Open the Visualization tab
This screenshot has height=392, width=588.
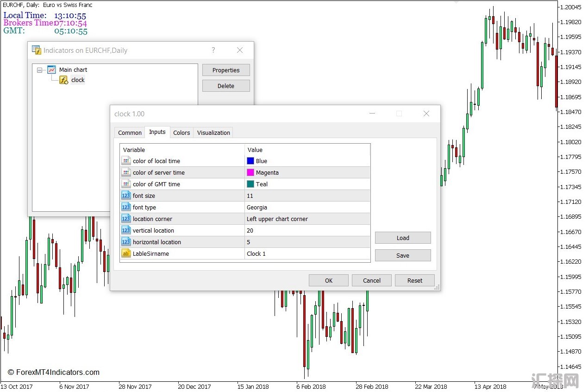(213, 133)
